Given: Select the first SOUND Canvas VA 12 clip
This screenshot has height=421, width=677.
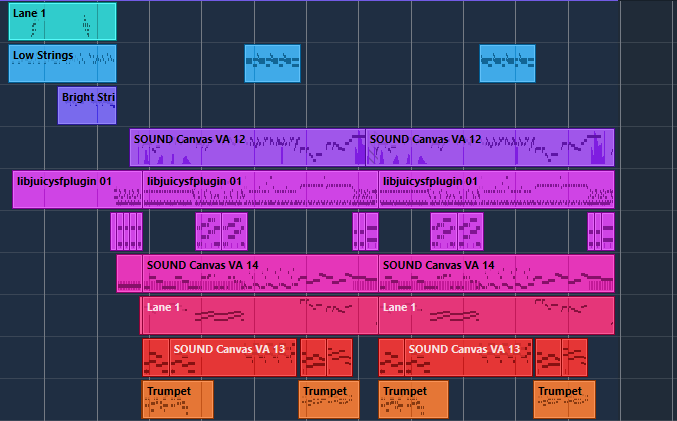Looking at the screenshot, I should 247,147.
